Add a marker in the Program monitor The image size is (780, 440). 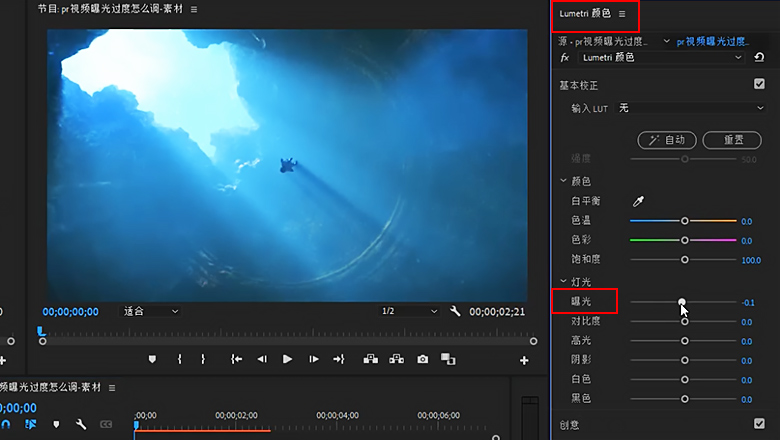point(152,359)
